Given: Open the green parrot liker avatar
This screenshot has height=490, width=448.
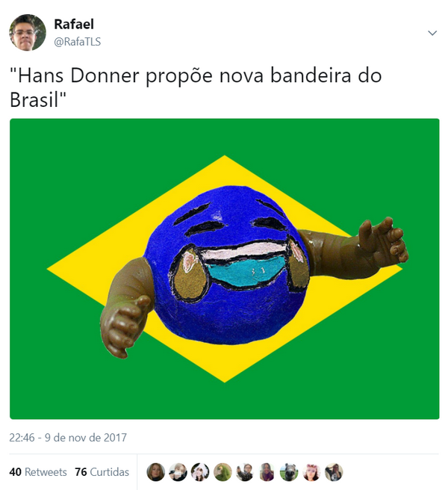Looking at the screenshot, I should tap(223, 472).
